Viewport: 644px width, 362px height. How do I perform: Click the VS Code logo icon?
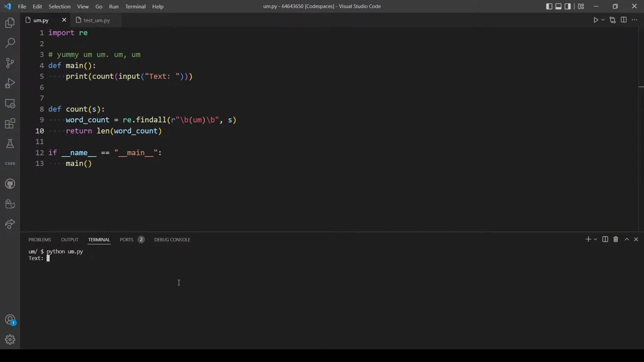[7, 7]
